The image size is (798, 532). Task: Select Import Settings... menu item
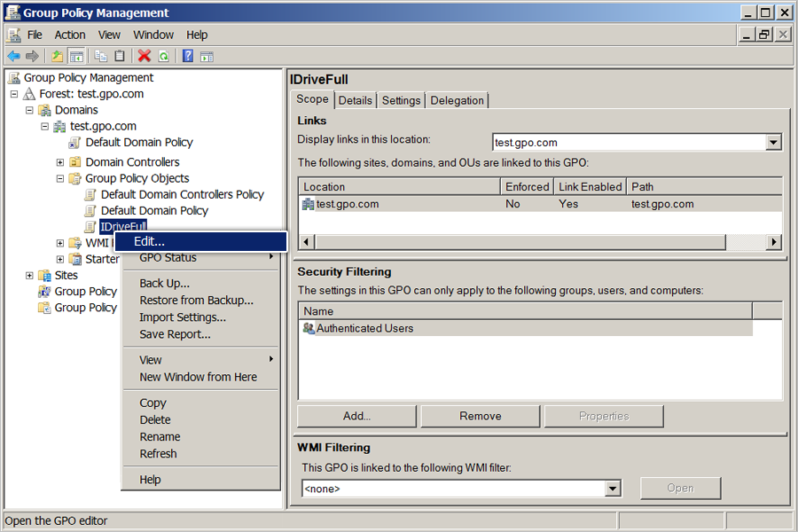(201, 317)
